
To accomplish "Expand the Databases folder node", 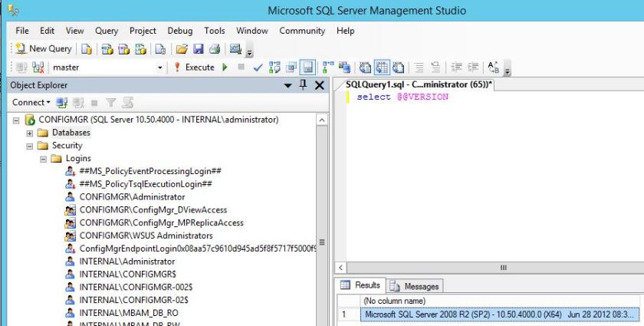I will point(30,133).
